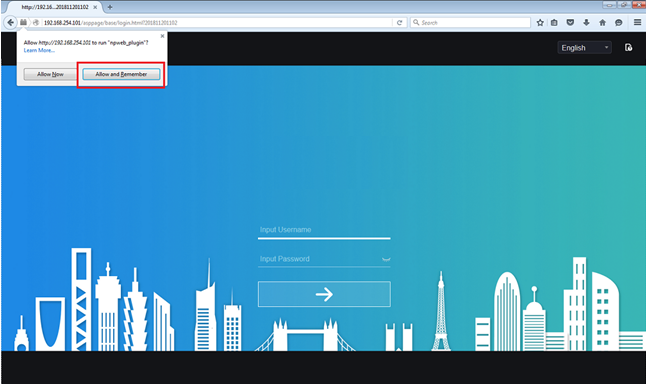The height and width of the screenshot is (384, 646).
Task: Click the browser back arrow button
Action: coord(10,23)
